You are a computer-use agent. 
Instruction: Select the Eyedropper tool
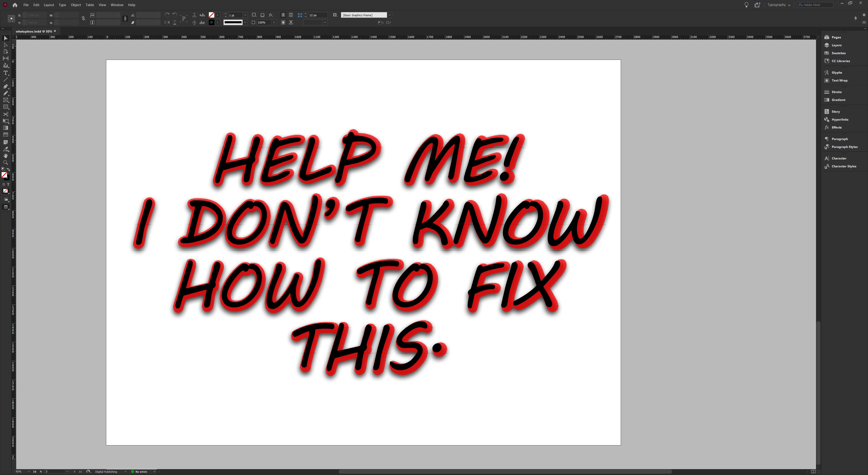tap(6, 149)
